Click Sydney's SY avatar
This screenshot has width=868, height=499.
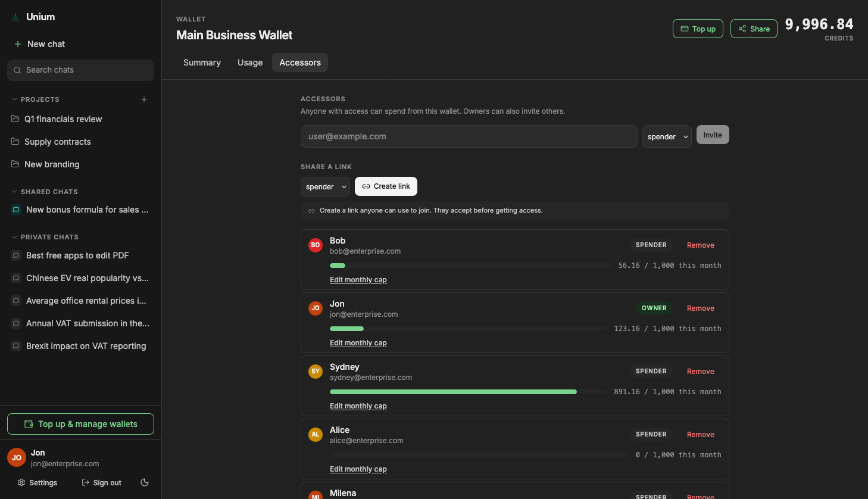coord(316,371)
